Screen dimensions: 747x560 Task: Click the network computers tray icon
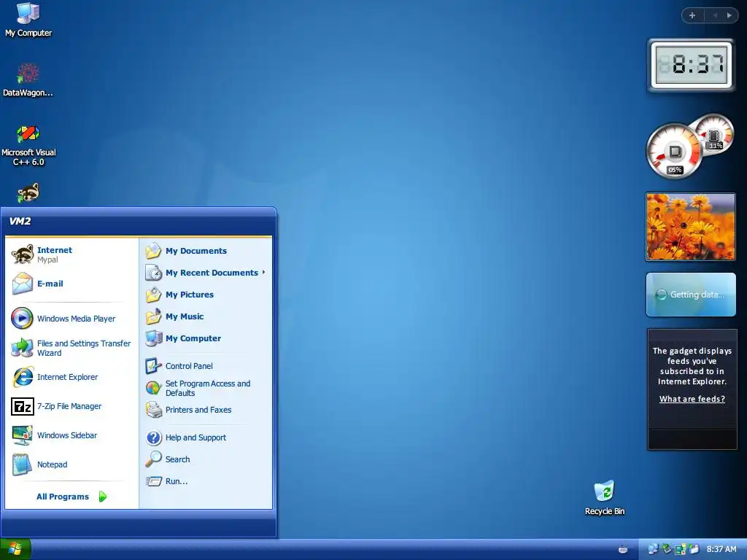click(653, 549)
